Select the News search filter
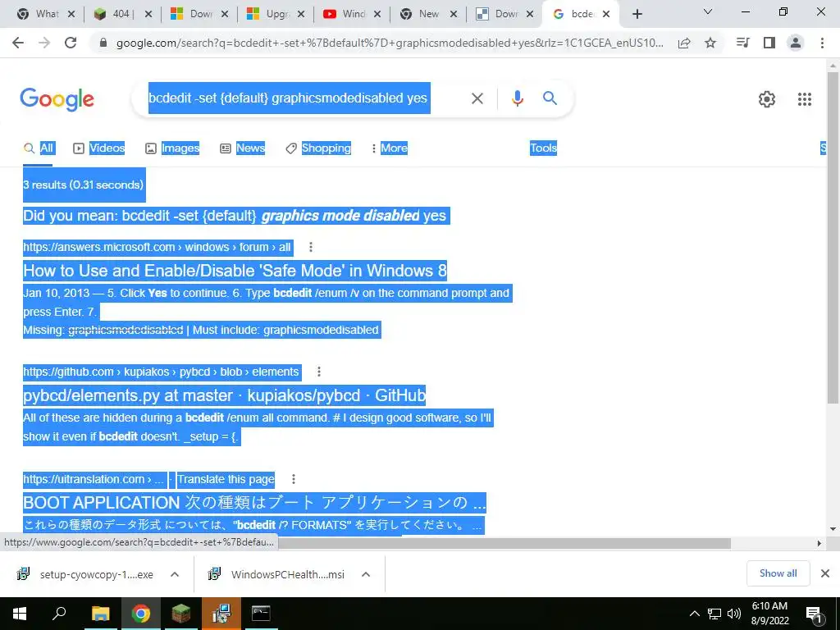 click(243, 148)
